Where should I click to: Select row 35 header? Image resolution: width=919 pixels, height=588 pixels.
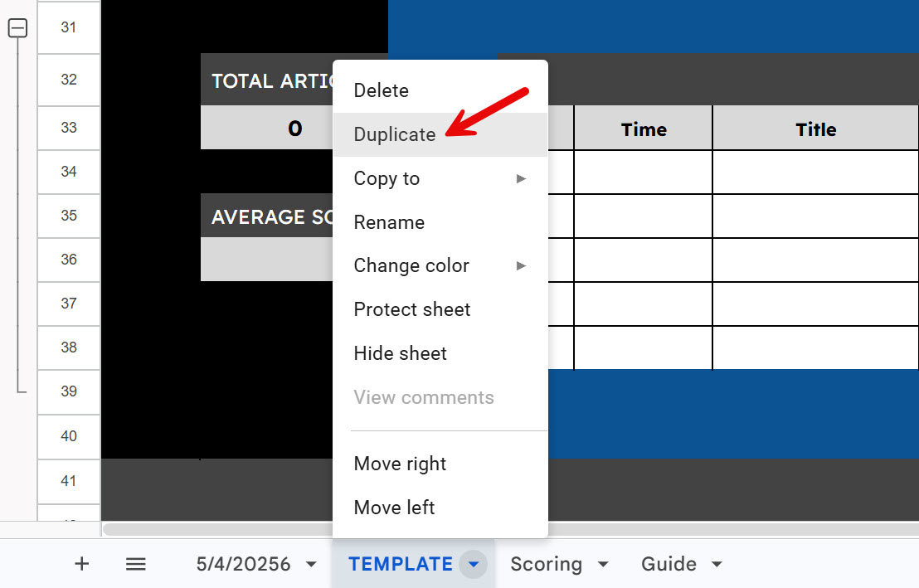coord(69,215)
